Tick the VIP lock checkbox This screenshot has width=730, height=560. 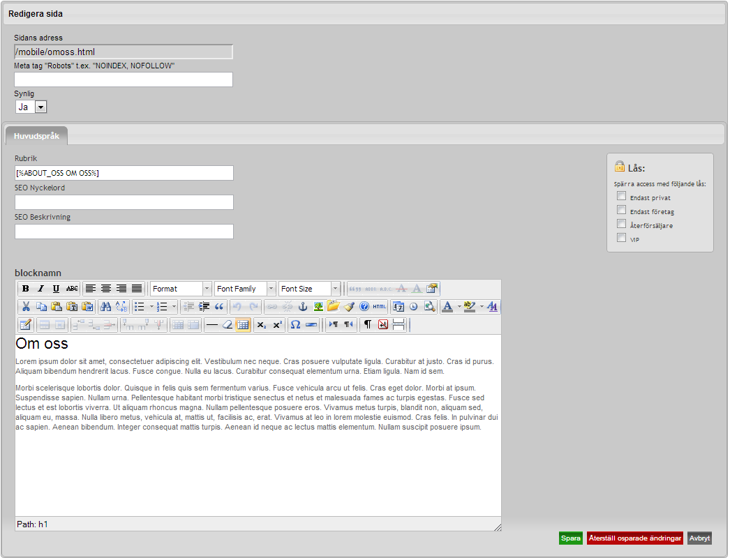click(622, 238)
